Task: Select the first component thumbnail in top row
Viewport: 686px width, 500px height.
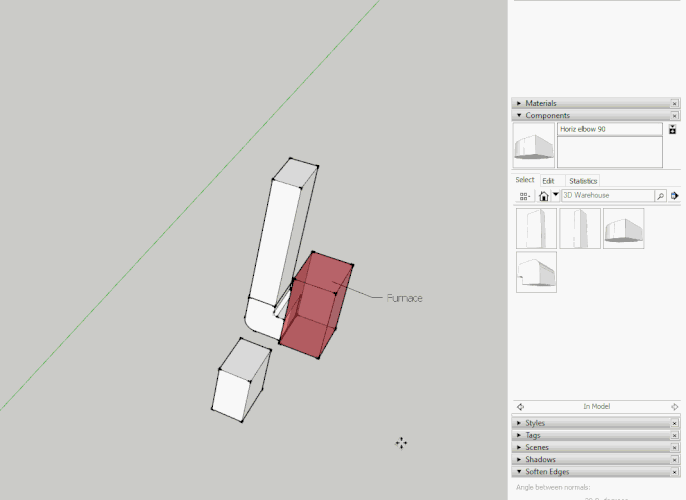Action: pyautogui.click(x=536, y=228)
